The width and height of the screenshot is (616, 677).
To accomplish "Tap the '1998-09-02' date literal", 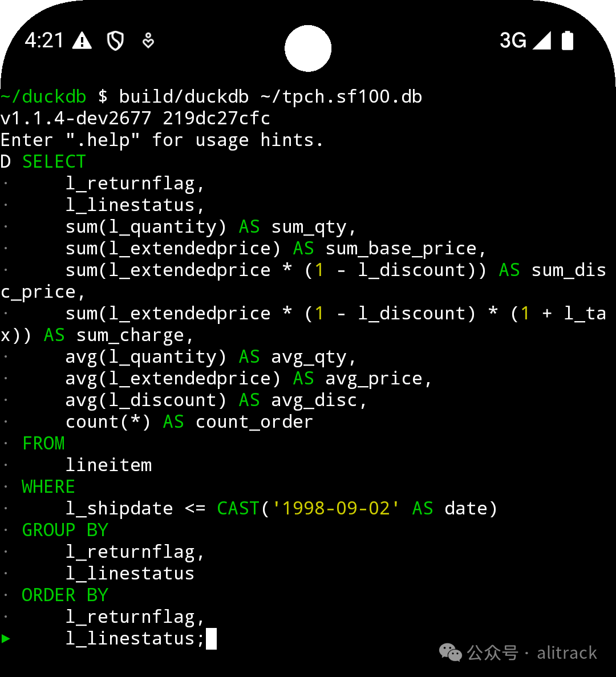I will [x=336, y=509].
